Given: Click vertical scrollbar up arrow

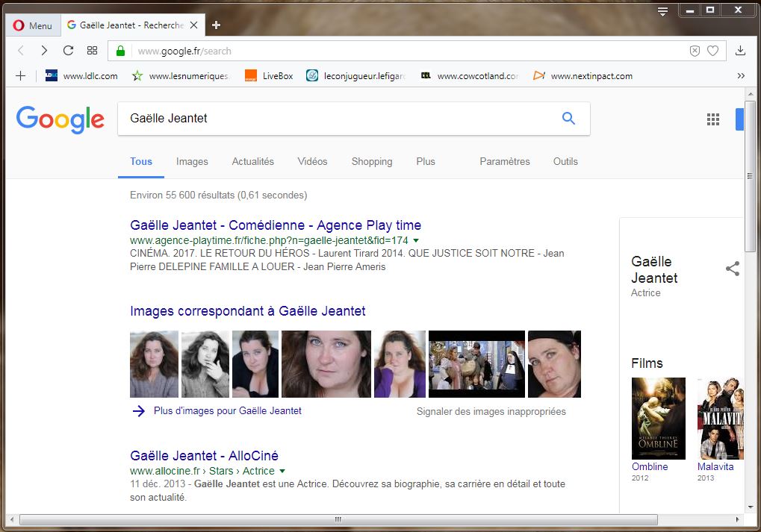Looking at the screenshot, I should pyautogui.click(x=751, y=93).
